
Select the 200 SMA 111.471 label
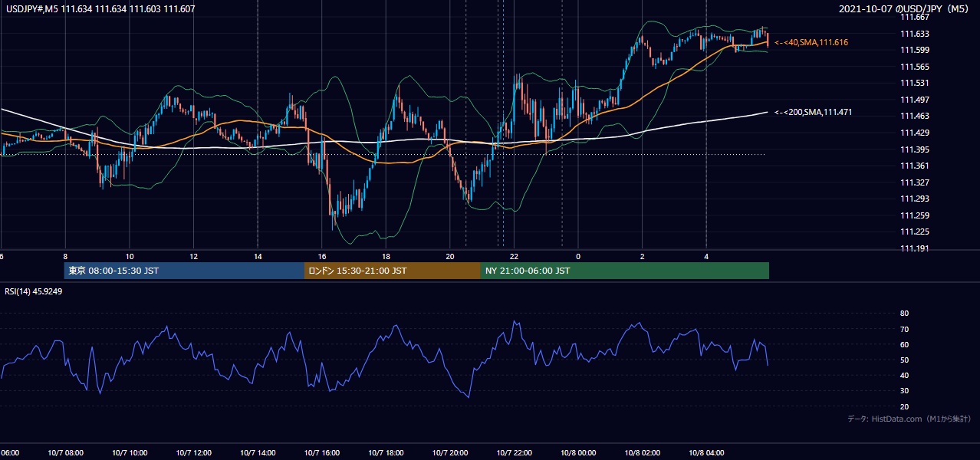(x=814, y=112)
